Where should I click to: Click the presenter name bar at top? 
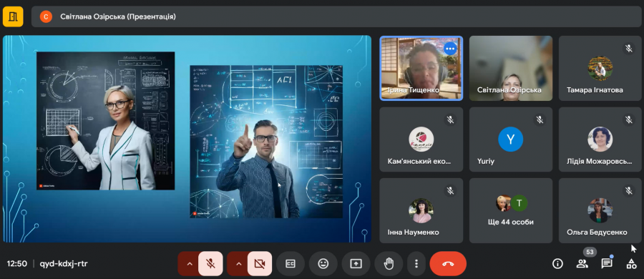pos(336,16)
